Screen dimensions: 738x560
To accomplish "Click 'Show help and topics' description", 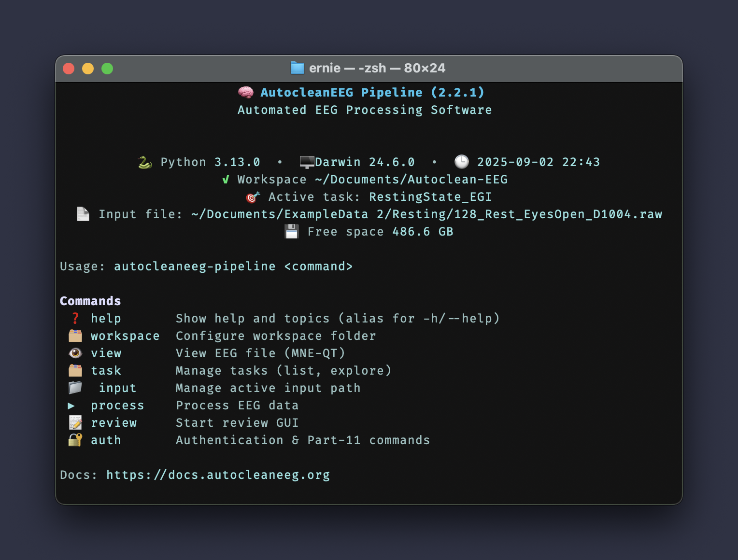I will [x=253, y=319].
